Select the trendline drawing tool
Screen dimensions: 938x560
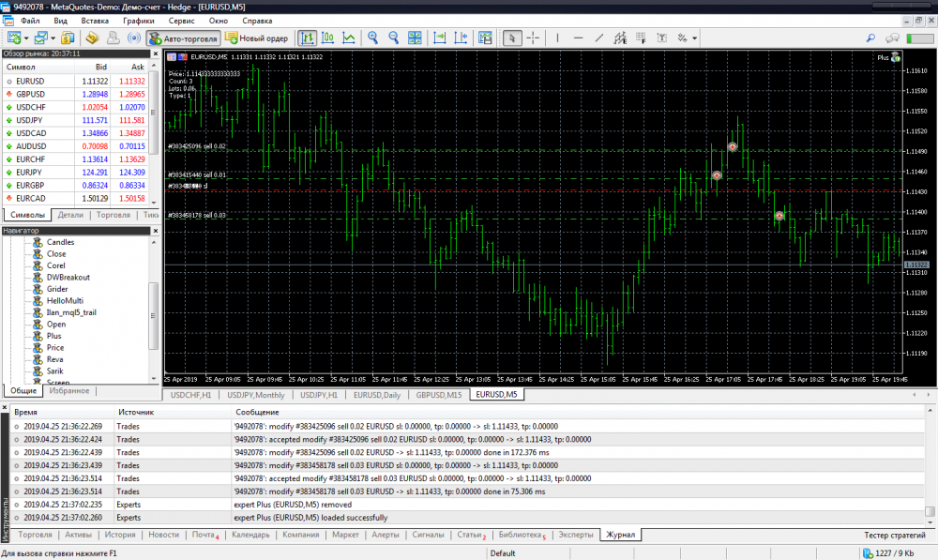click(x=598, y=38)
